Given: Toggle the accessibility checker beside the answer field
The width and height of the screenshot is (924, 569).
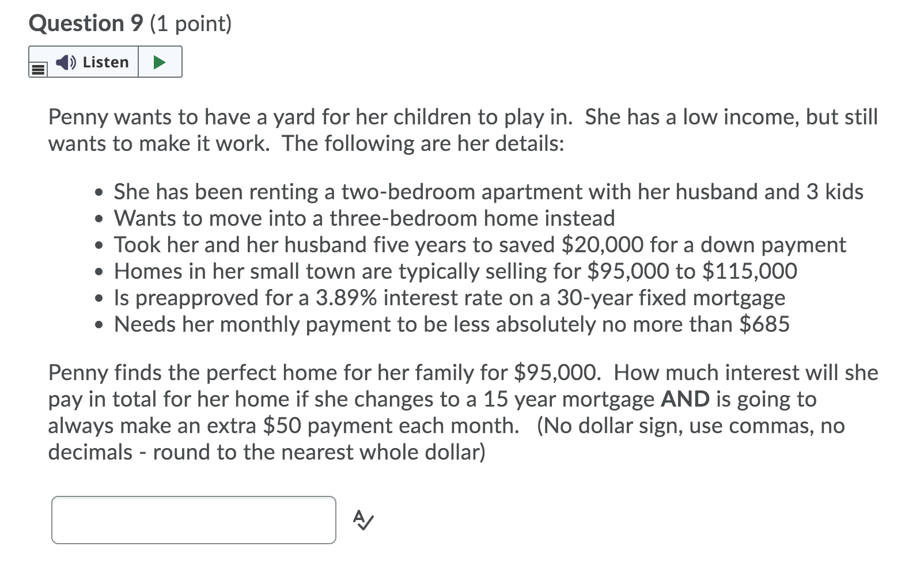Looking at the screenshot, I should (x=362, y=520).
